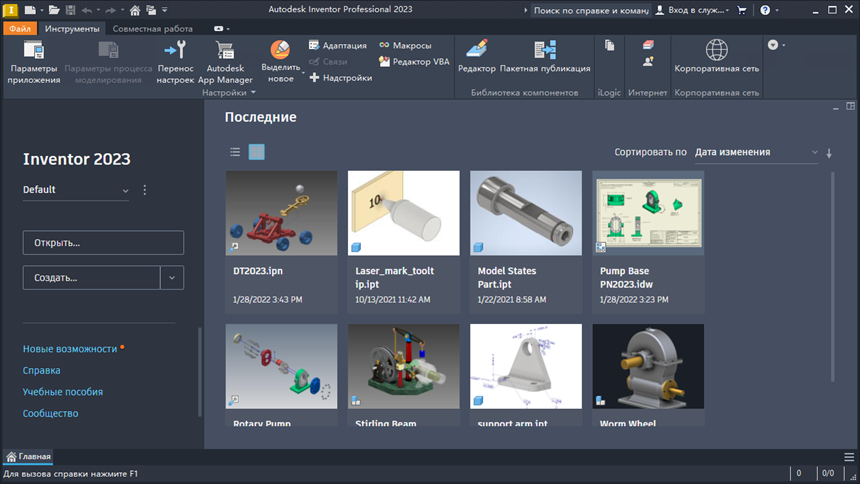Screen dimensions: 860x484
Task: Expand the Help menu dropdown arrow
Action: pos(777,10)
